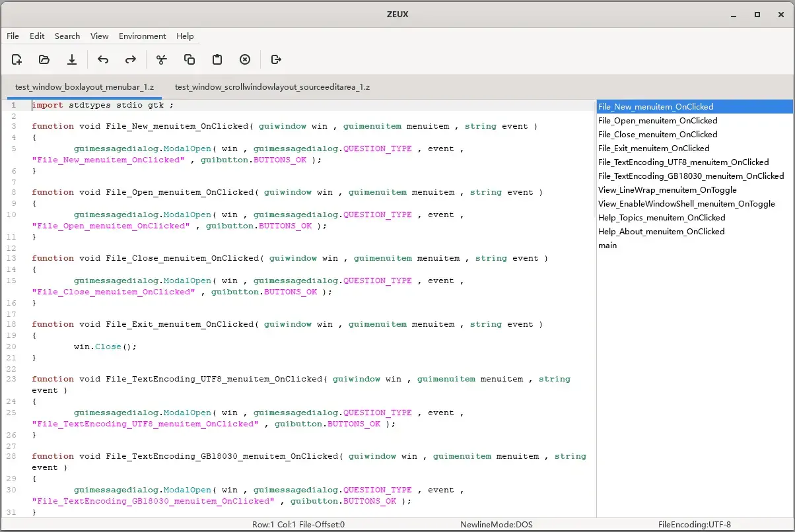Select View_EnableWindowShell_menuitem_OnToggle in list

pyautogui.click(x=695, y=203)
